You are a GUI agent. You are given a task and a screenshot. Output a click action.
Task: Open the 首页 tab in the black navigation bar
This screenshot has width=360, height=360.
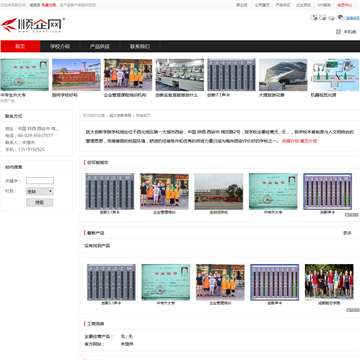(x=20, y=46)
